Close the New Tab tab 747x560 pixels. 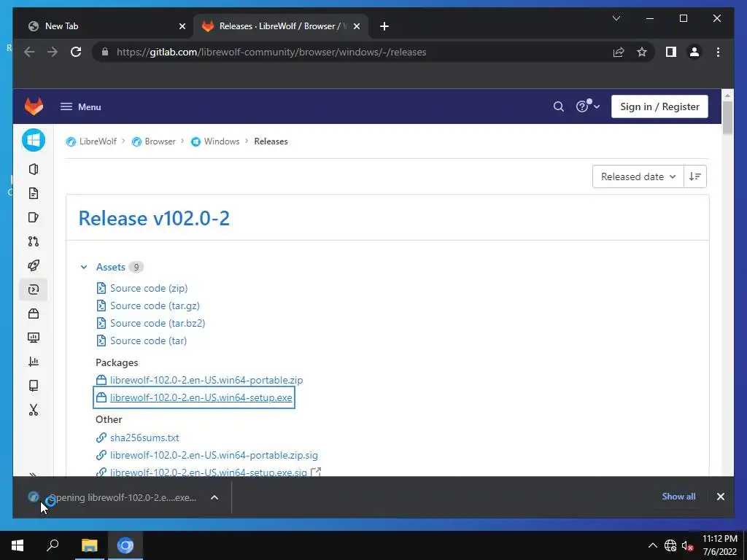pyautogui.click(x=182, y=26)
